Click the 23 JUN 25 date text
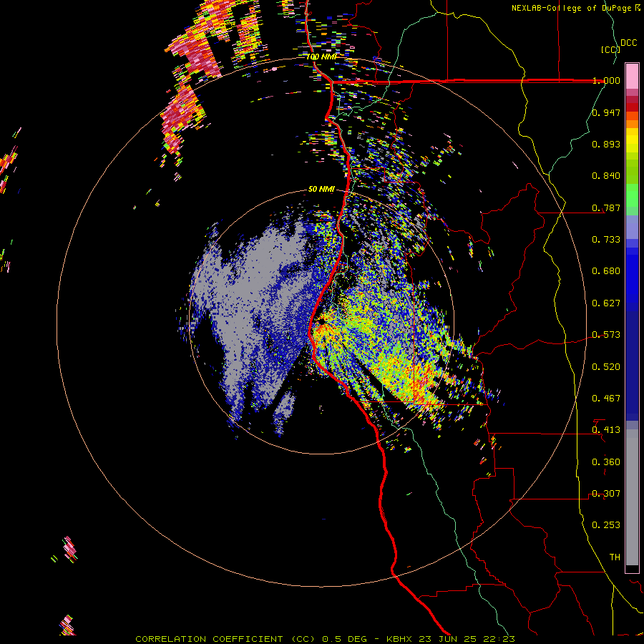 [447, 639]
